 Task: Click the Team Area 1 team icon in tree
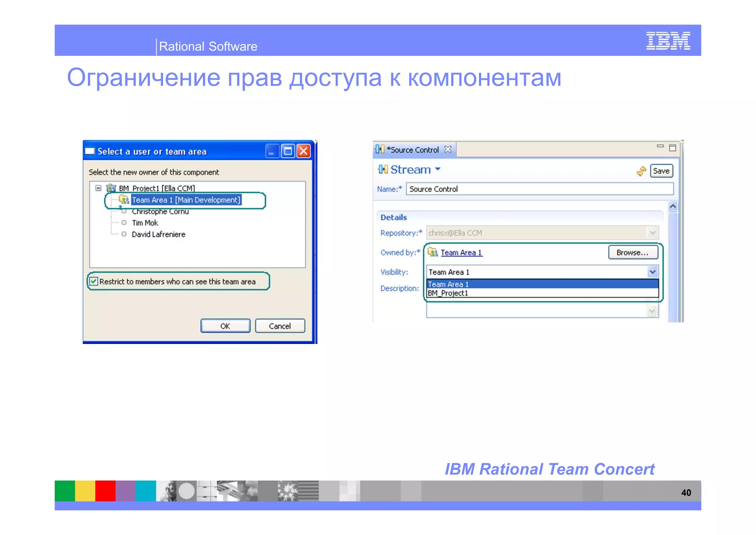(x=124, y=200)
